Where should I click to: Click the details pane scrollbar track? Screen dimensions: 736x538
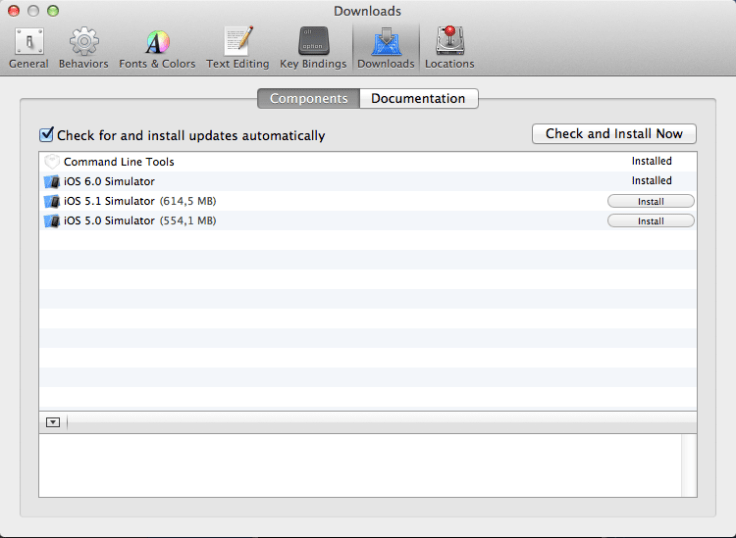click(x=689, y=465)
